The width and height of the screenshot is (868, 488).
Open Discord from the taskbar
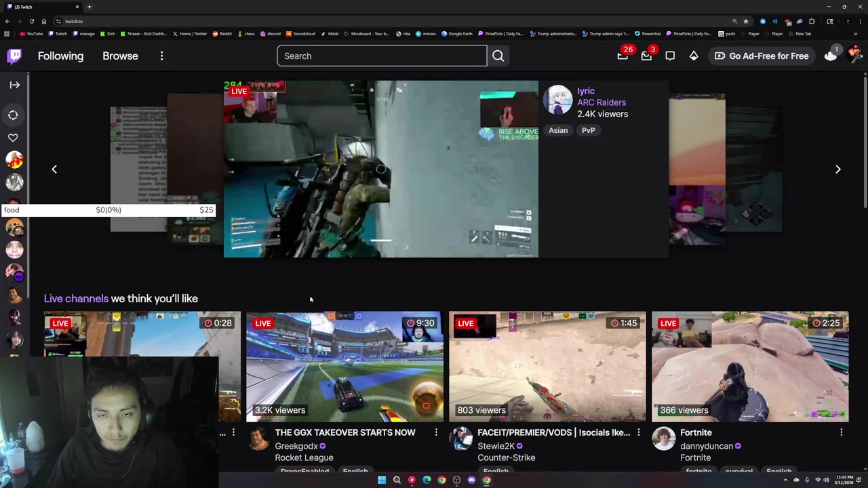[471, 480]
